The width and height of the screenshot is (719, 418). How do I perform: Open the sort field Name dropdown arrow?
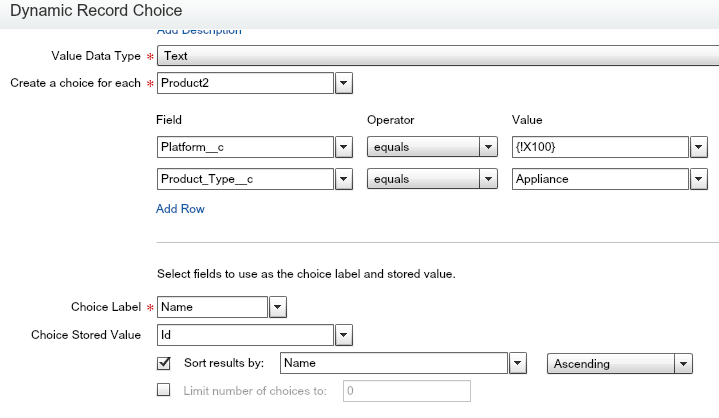click(517, 364)
